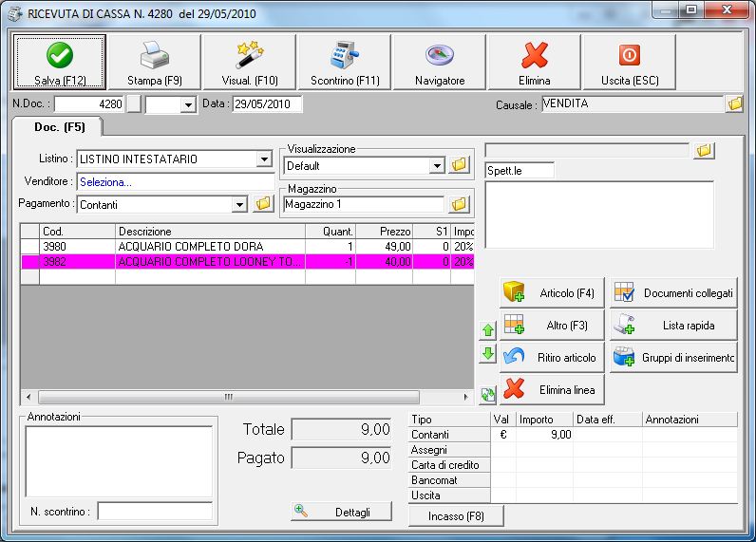This screenshot has height=542, width=756.
Task: Click the Prezzo column header
Action: pos(385,232)
